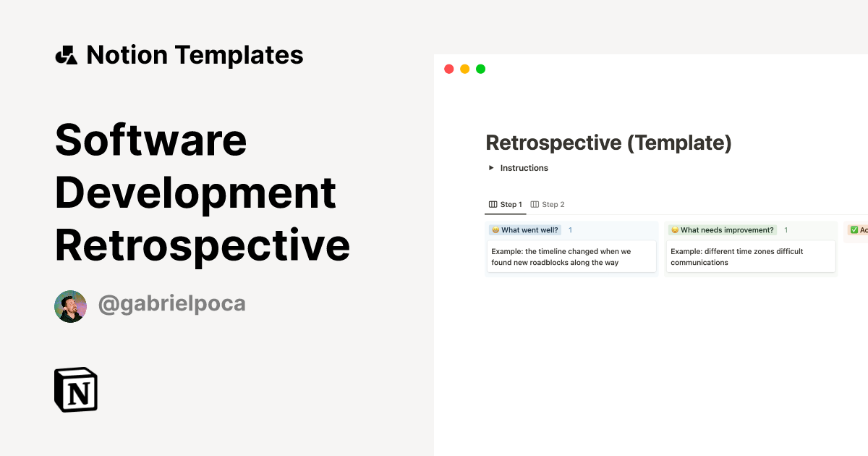Click the frowning emoji on What needs improvement

(673, 229)
